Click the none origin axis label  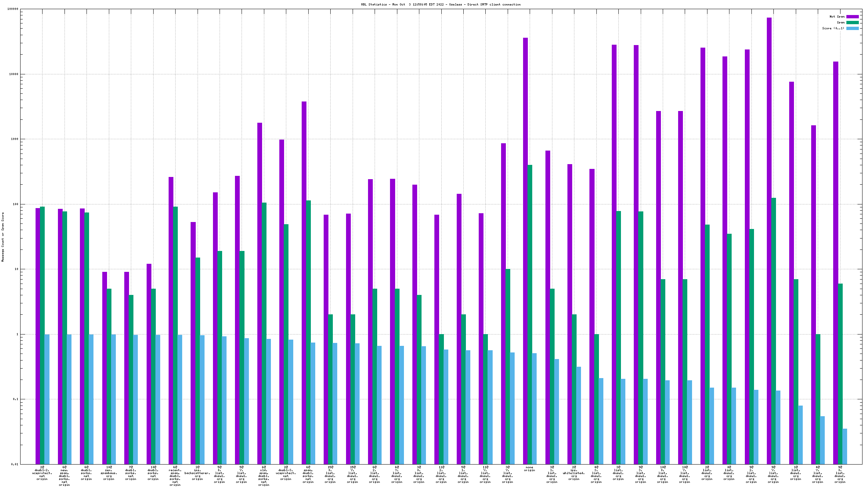530,469
